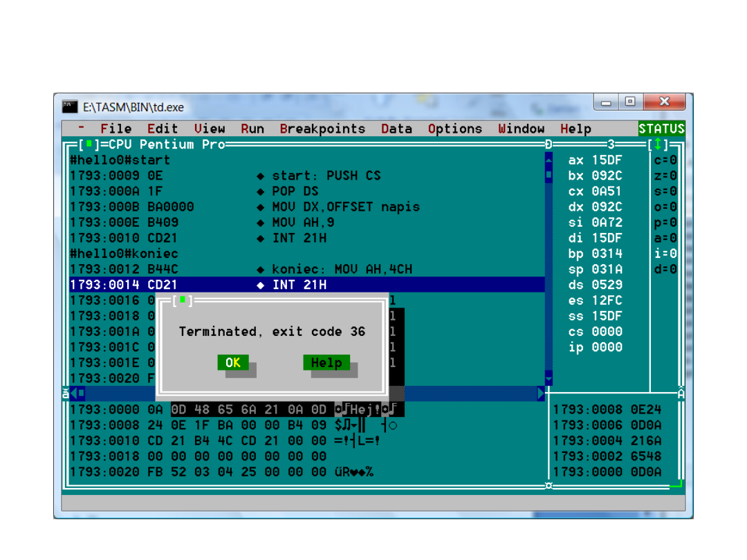The image size is (747, 560).
Task: Open the File menu
Action: tap(116, 129)
